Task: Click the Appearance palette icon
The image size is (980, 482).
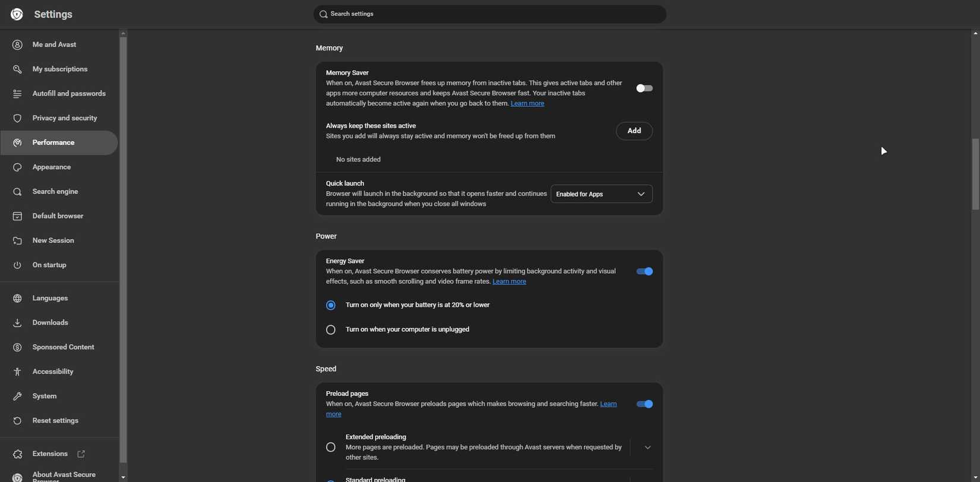Action: pyautogui.click(x=18, y=168)
